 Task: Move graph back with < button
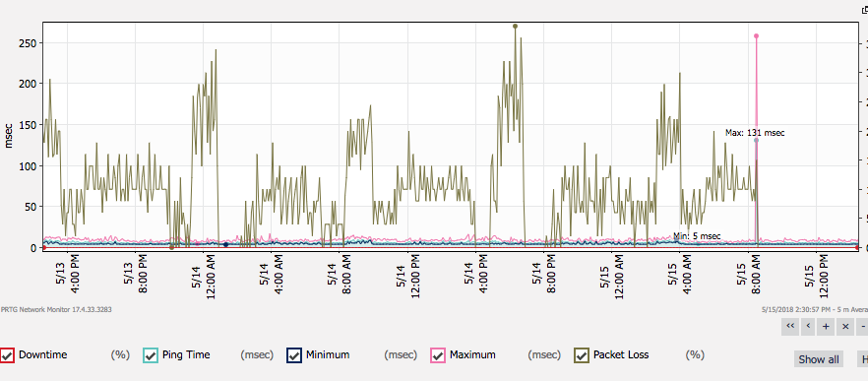pos(808,326)
